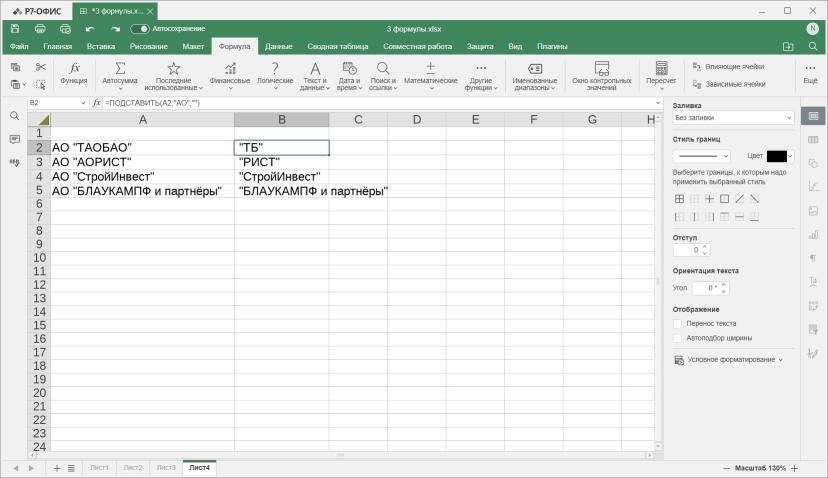Screen dimensions: 828x478
Task: Click the Пересчет calculator button
Action: (x=661, y=75)
